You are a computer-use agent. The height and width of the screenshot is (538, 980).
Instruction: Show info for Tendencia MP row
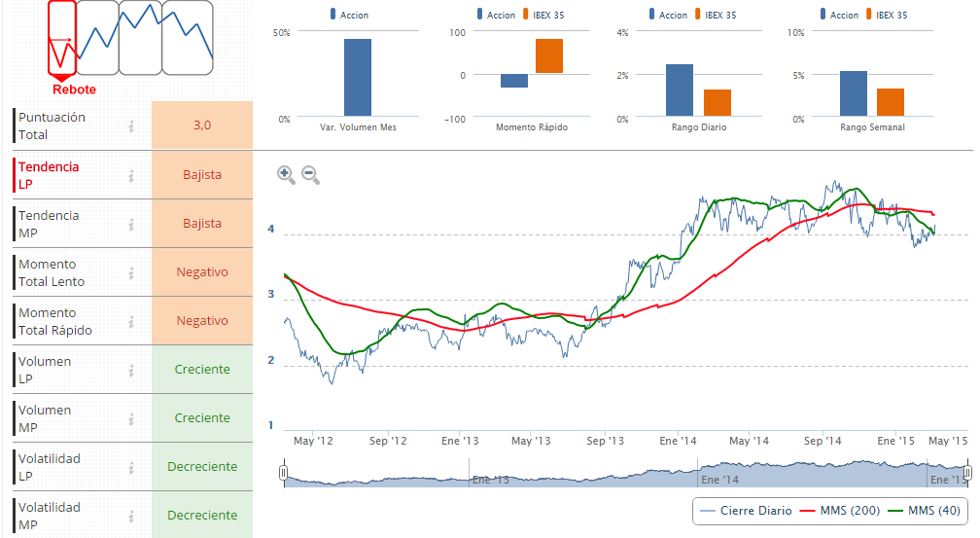click(x=130, y=224)
